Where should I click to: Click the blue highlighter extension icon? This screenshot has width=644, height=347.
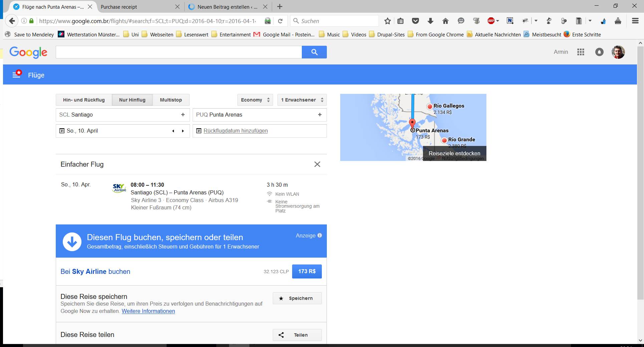click(603, 21)
